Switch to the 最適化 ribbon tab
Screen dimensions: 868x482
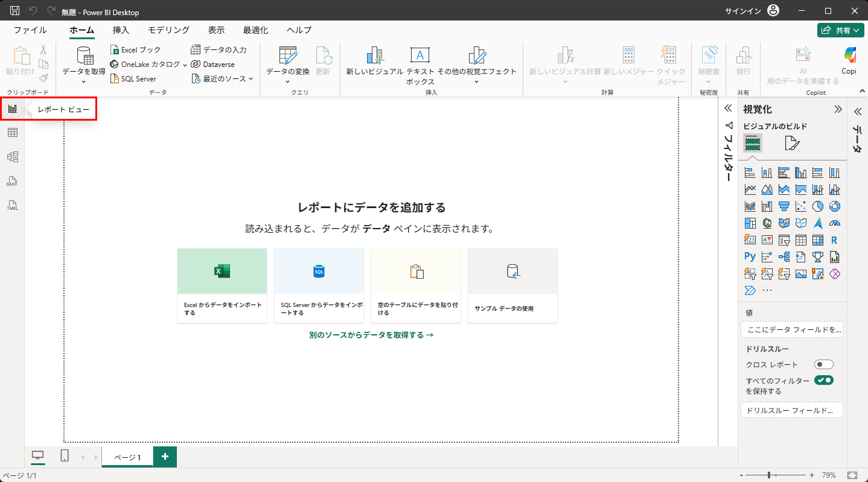coord(256,30)
